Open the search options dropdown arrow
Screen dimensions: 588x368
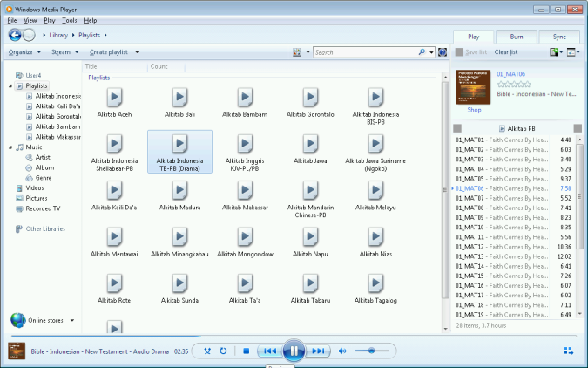[431, 52]
